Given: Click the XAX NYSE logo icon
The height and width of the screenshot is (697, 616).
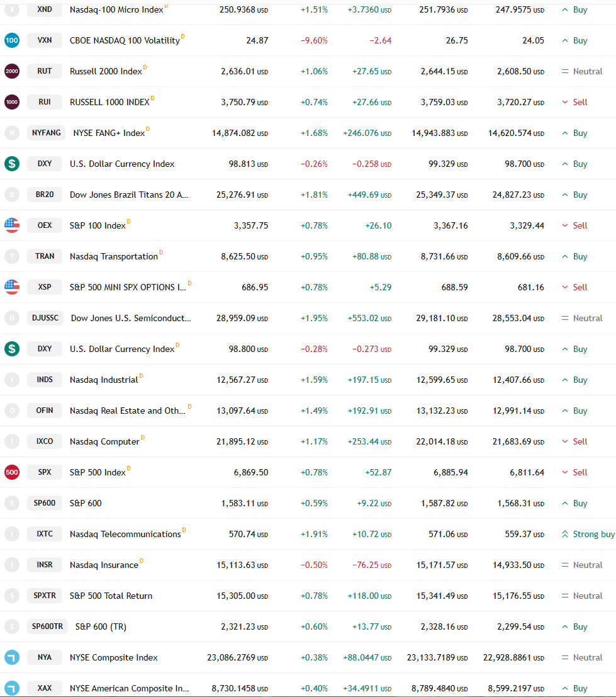Looking at the screenshot, I should tap(12, 688).
